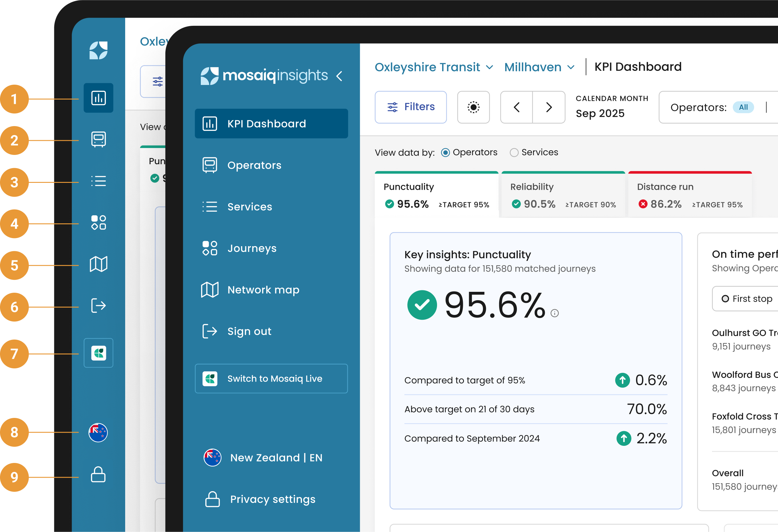Viewport: 778px width, 532px height.
Task: Select the collapsed sidebar Services list icon
Action: [x=98, y=181]
